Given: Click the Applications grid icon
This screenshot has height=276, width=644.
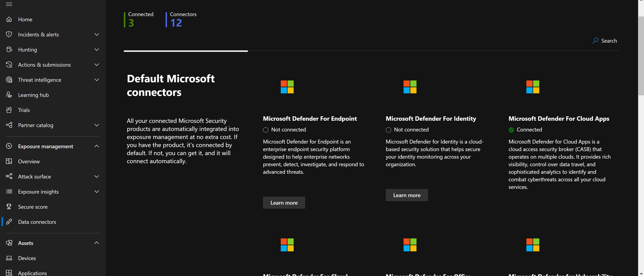Looking at the screenshot, I should click(x=9, y=273).
